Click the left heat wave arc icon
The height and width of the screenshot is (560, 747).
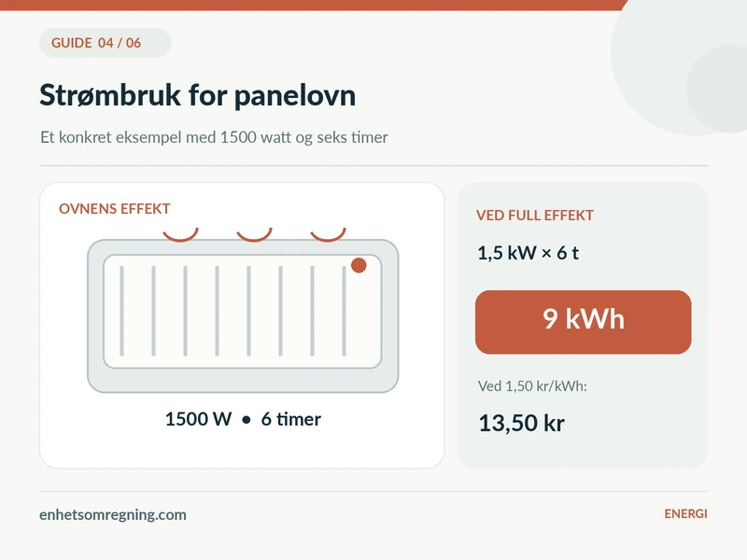pos(180,235)
